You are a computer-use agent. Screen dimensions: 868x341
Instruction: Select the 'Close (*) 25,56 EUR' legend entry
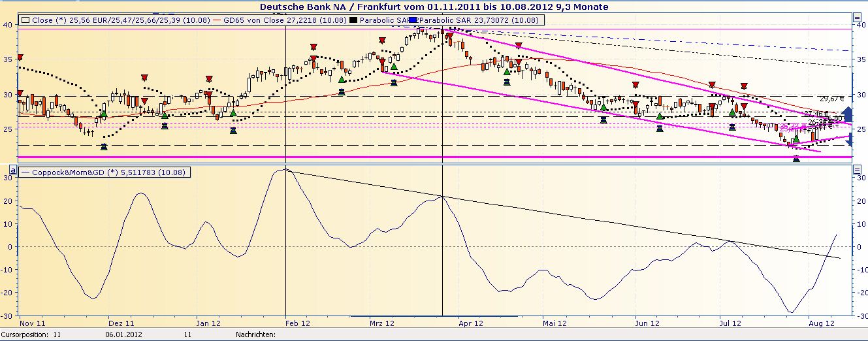click(121, 20)
